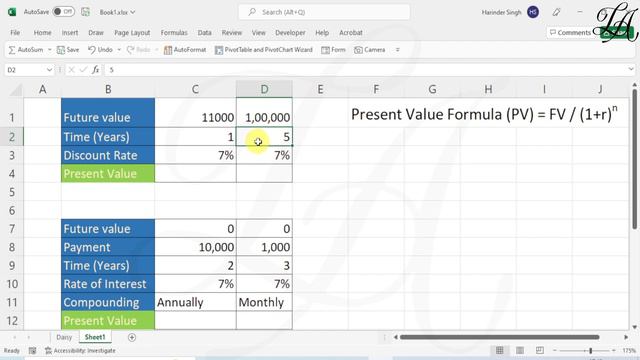This screenshot has height=360, width=640.
Task: Click the AutoFormat toolbar button
Action: [185, 50]
